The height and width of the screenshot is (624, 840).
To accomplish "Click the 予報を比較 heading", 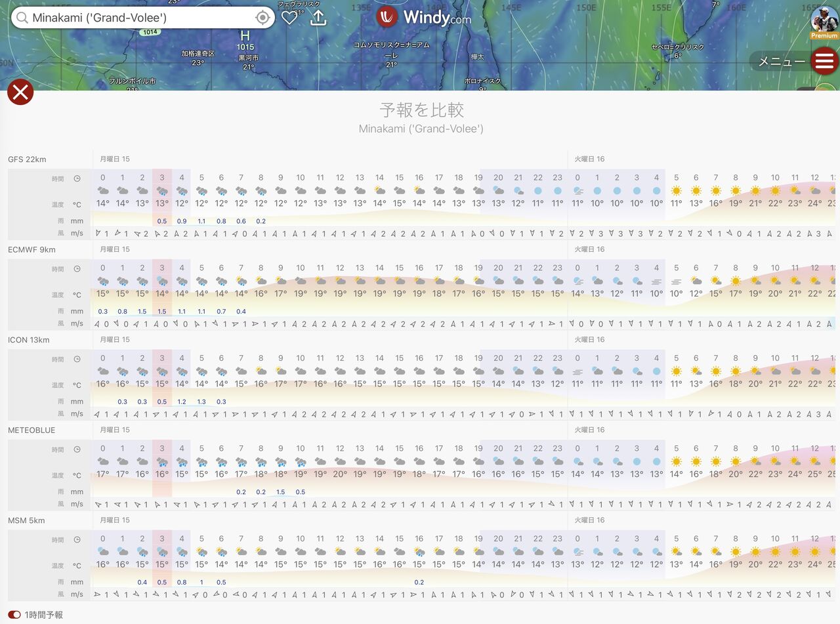I will [x=421, y=109].
